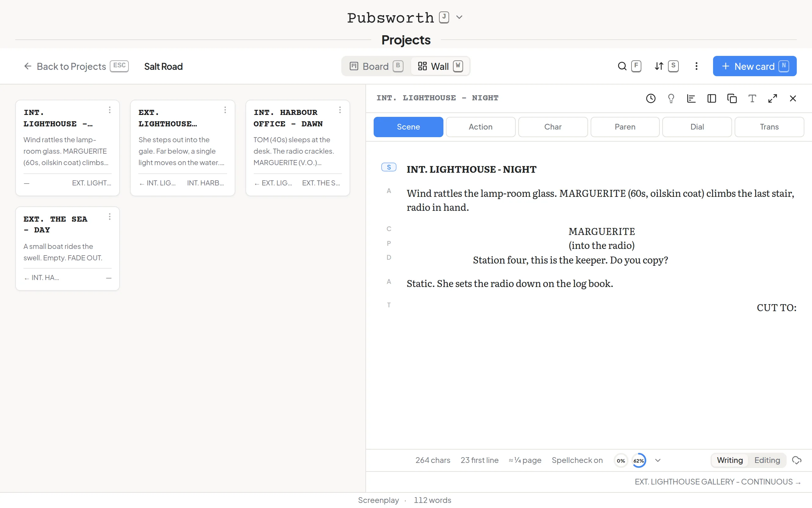Select the Scene element tab
The image size is (812, 508).
coord(408,127)
